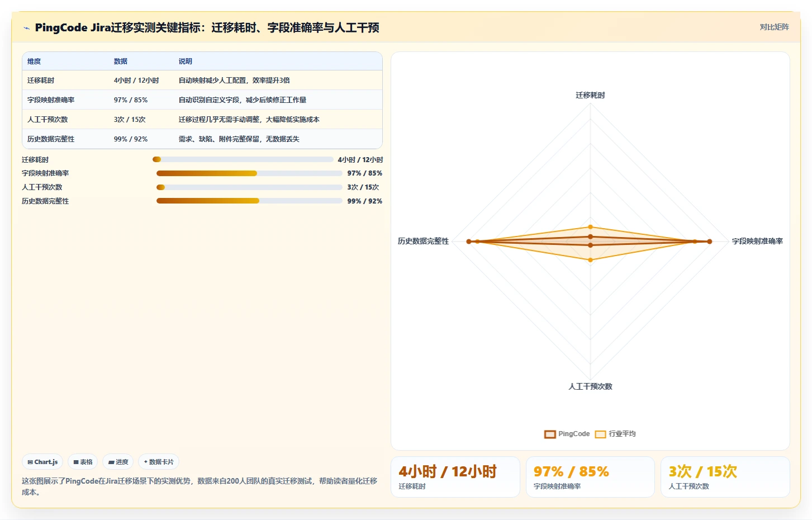Viewport: 812px width, 520px height.
Task: Click the 表格 tag chip
Action: (83, 462)
